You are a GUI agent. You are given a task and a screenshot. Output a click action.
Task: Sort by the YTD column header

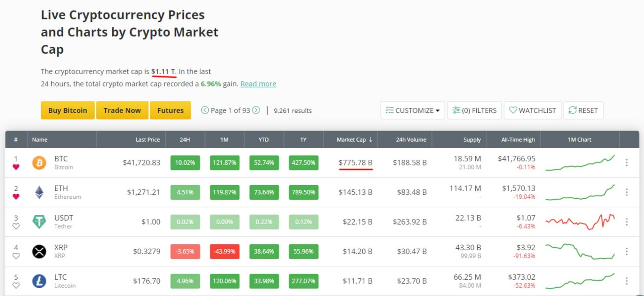tap(264, 140)
